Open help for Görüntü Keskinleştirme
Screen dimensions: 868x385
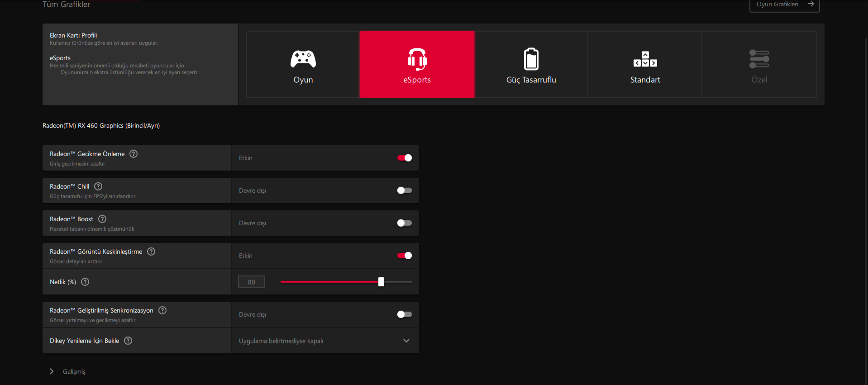pyautogui.click(x=151, y=252)
